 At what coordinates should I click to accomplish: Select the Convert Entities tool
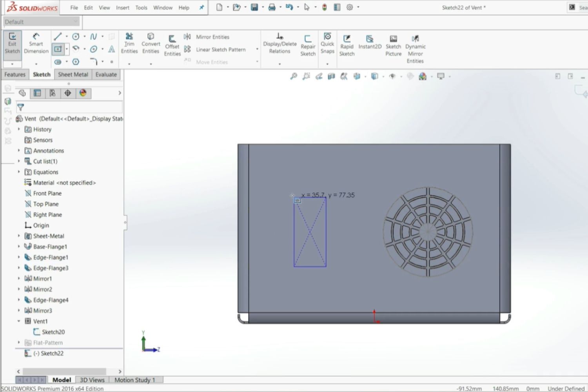(151, 41)
